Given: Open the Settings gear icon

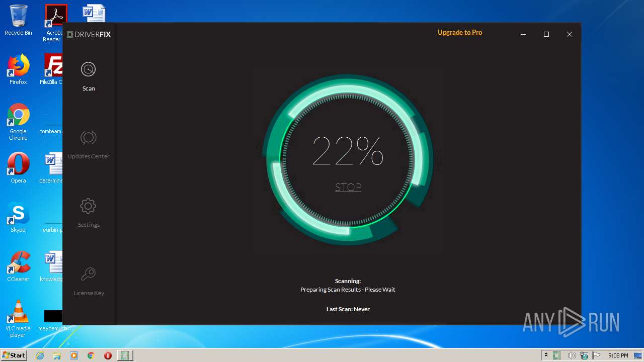Looking at the screenshot, I should click(88, 206).
